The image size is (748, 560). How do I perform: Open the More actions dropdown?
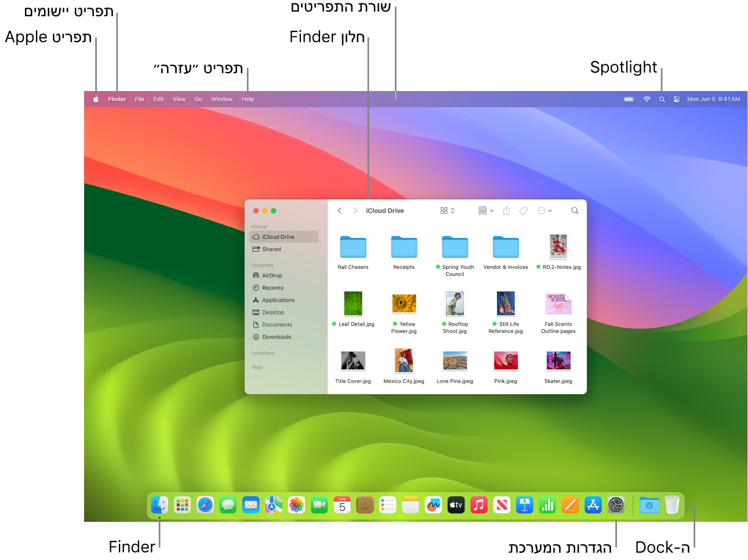click(544, 210)
